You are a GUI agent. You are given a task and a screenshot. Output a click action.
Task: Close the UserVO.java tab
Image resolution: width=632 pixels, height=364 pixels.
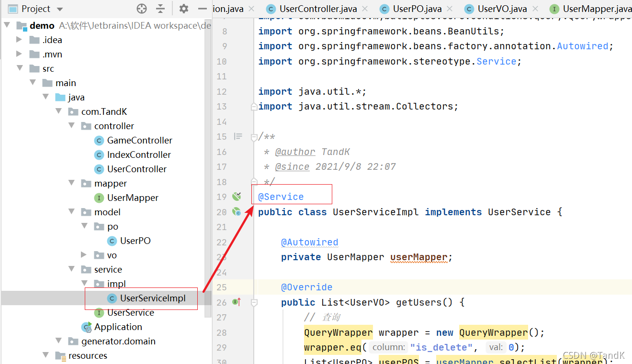tap(535, 9)
